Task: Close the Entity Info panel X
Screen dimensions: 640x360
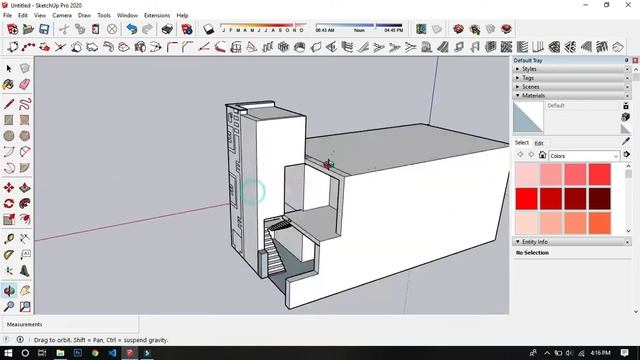Action: click(627, 242)
